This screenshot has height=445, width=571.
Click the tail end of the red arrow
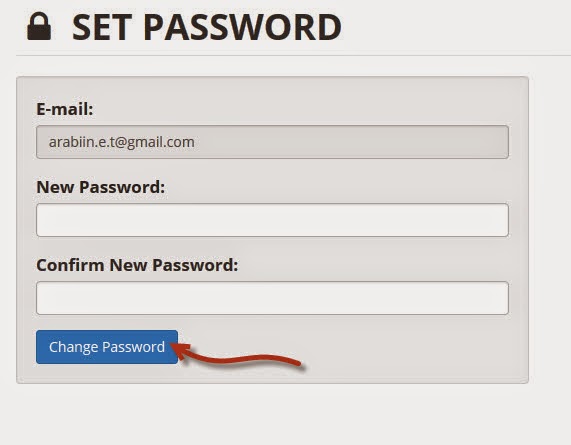coord(295,362)
